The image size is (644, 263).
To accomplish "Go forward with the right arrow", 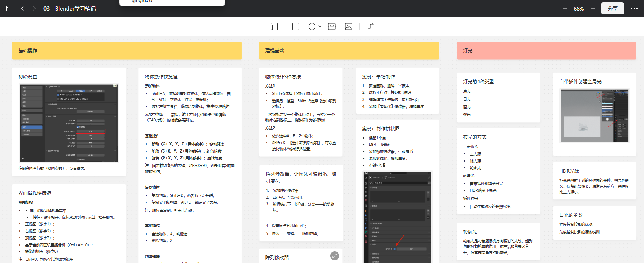I will pyautogui.click(x=34, y=8).
